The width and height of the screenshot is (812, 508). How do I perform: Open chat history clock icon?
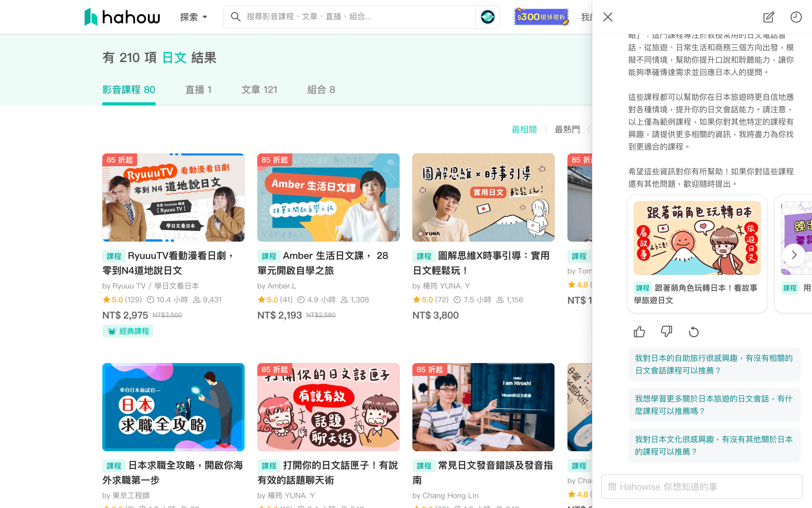796,17
